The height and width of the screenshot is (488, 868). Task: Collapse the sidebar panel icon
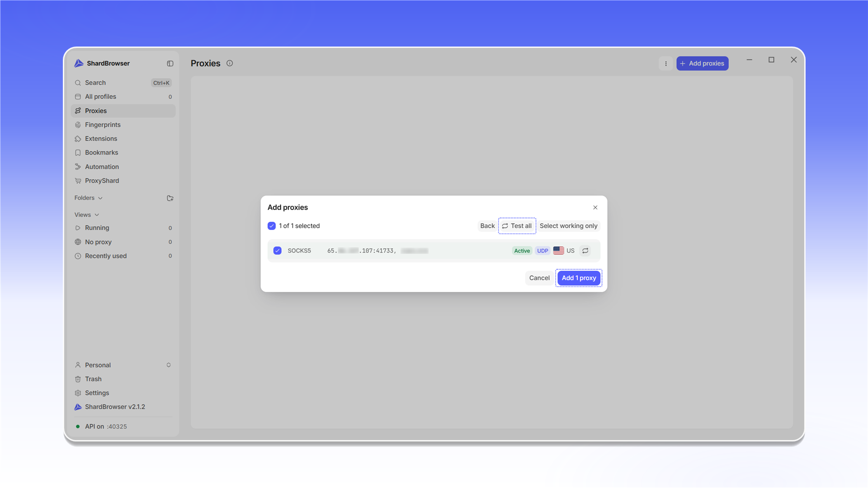[170, 64]
